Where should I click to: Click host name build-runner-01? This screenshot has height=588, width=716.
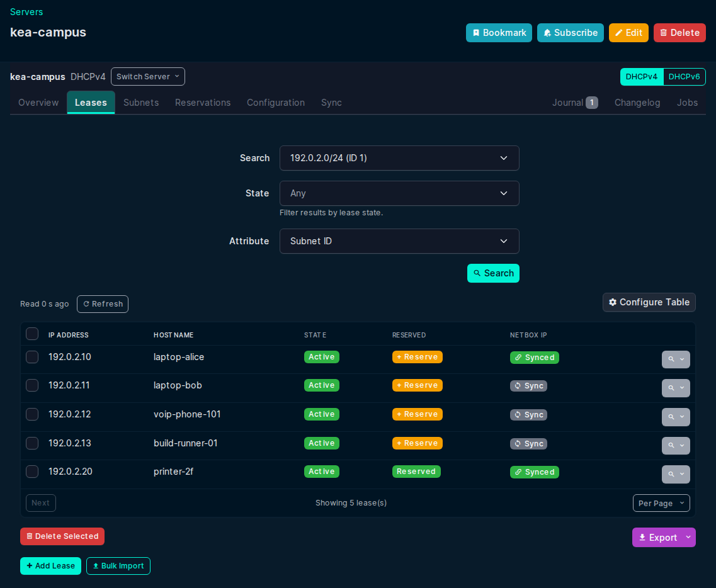click(185, 443)
